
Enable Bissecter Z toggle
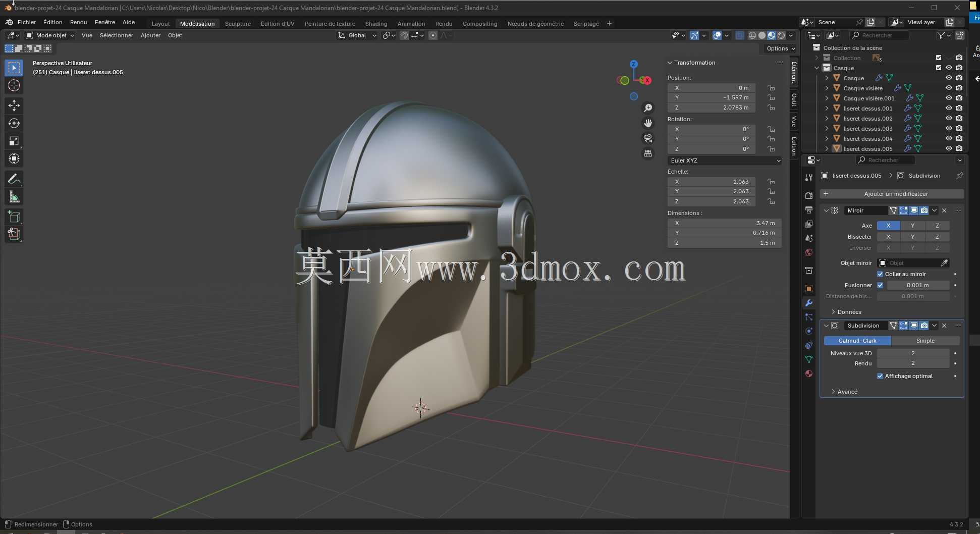click(x=937, y=237)
